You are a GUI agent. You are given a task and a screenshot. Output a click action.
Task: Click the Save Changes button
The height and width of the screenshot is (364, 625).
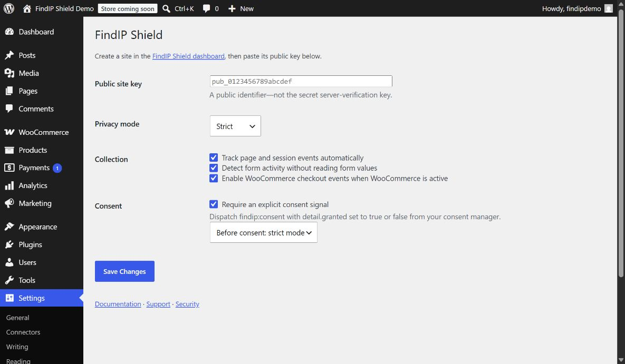[124, 271]
